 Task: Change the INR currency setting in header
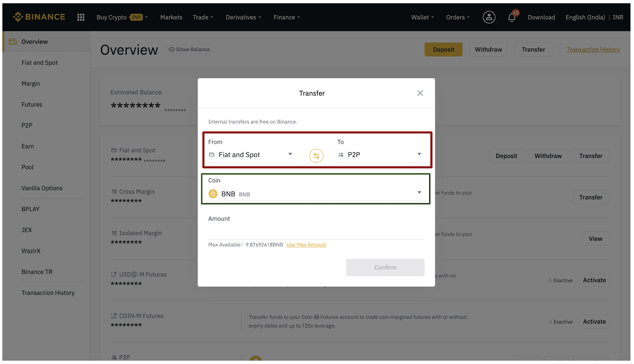[618, 17]
